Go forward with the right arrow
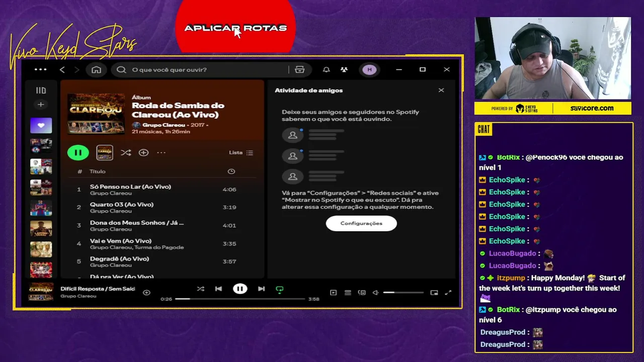The height and width of the screenshot is (362, 644). click(76, 69)
